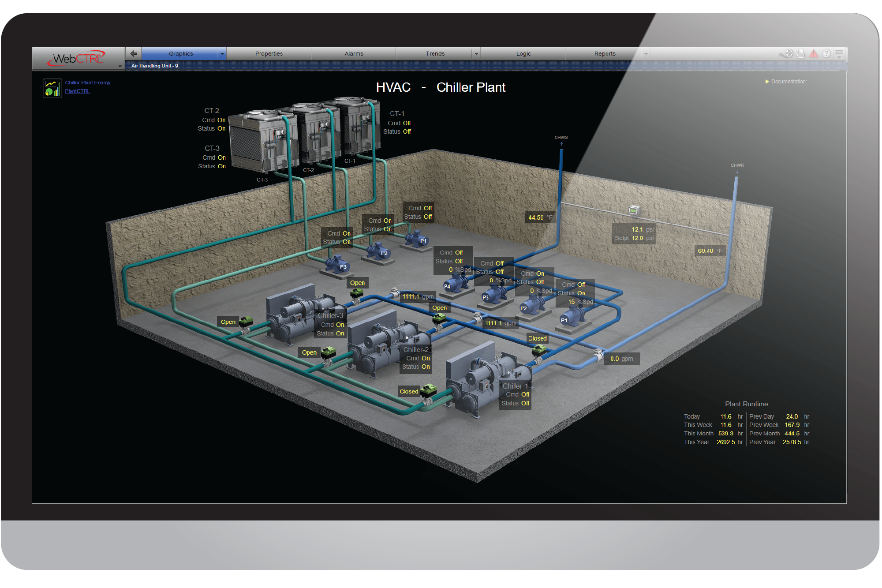This screenshot has height=588, width=882.
Task: Open the film reel playback icon
Action: 789,53
